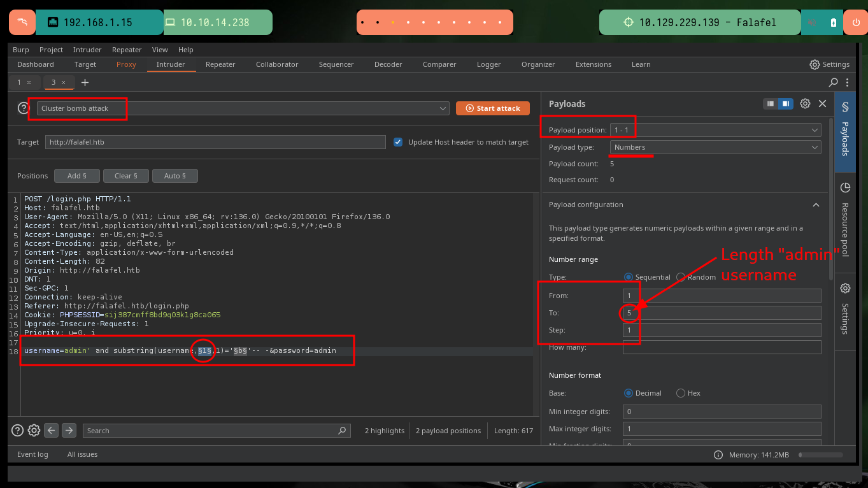This screenshot has width=868, height=488.
Task: Add a new Intruder tab with plus icon
Action: pyautogui.click(x=85, y=82)
